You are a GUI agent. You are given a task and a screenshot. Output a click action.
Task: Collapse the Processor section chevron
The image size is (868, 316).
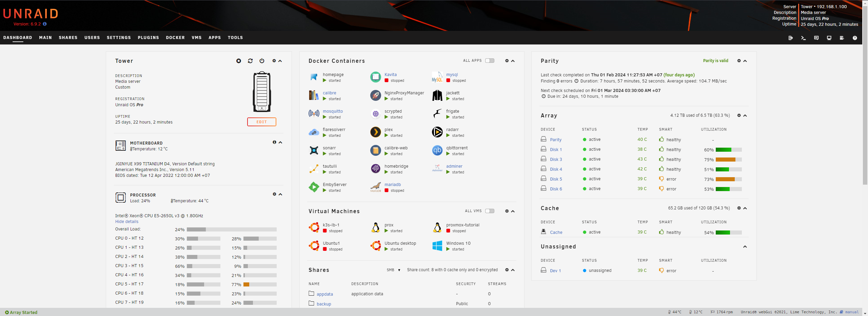280,194
